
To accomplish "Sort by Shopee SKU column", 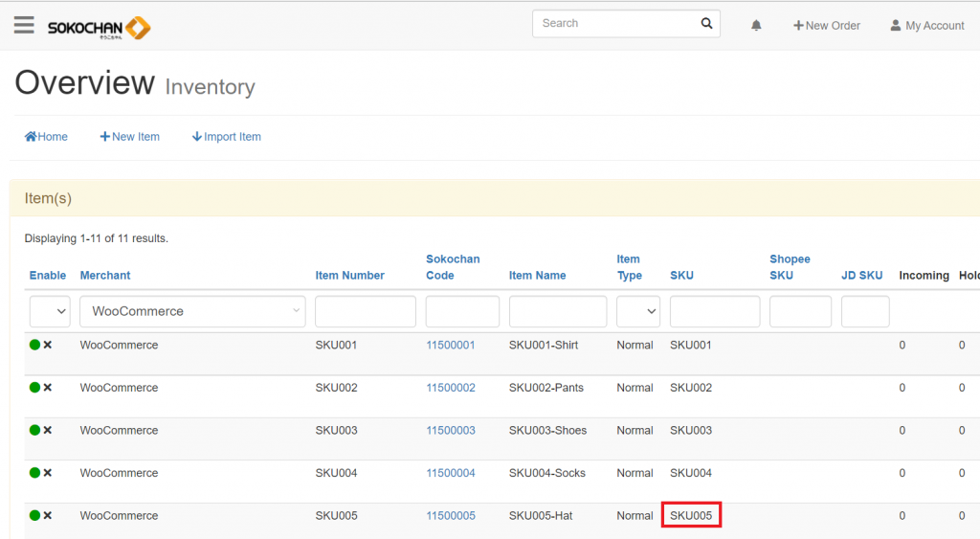I will (790, 267).
